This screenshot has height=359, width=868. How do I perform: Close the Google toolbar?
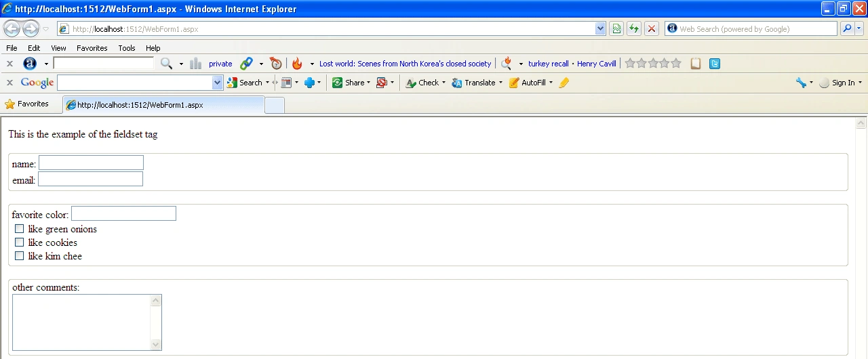click(9, 83)
